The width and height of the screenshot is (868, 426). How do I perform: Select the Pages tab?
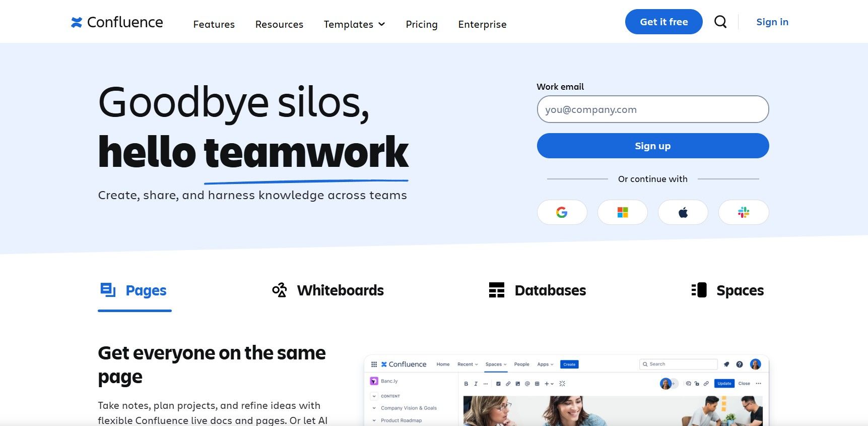point(135,290)
